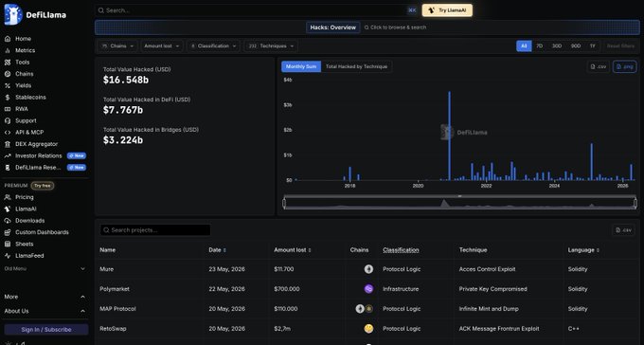
Task: Click the ACK Message Frontrun Exploit cell
Action: (x=499, y=329)
